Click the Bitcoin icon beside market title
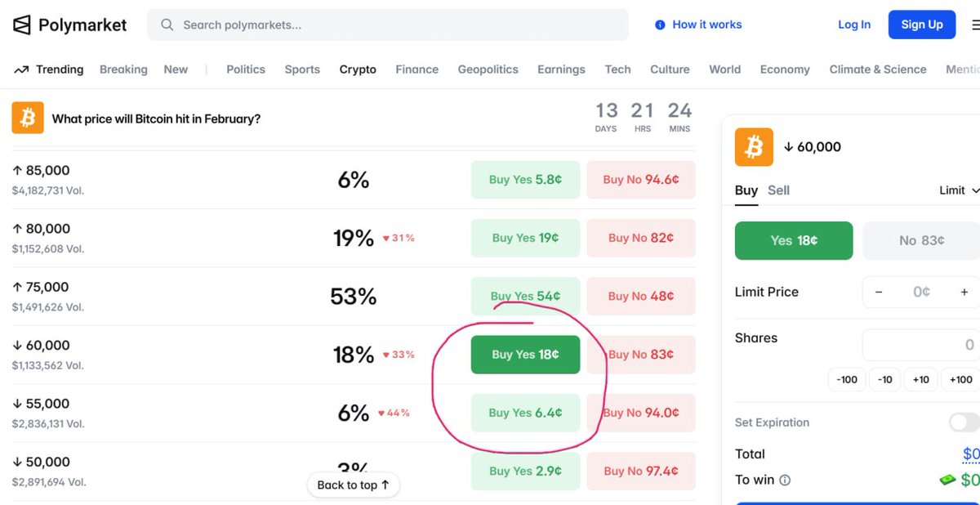The width and height of the screenshot is (980, 505). (x=28, y=118)
